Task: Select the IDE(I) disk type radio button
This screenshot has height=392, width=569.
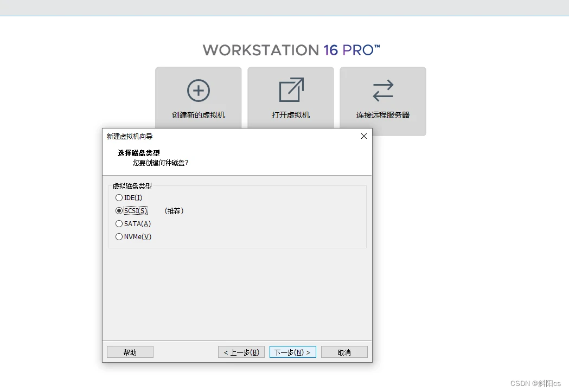Action: point(119,198)
